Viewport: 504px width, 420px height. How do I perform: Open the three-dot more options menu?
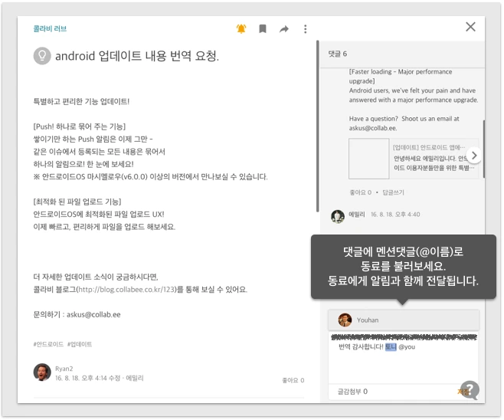click(x=306, y=29)
